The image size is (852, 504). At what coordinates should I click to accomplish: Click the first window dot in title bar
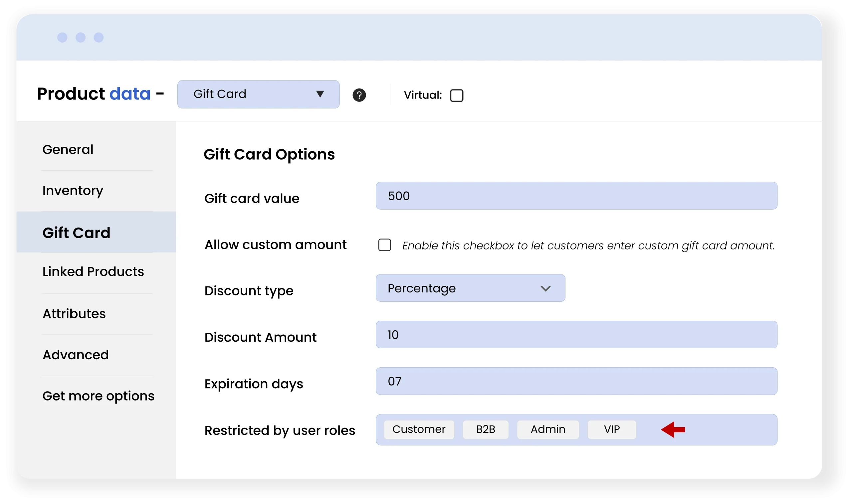point(62,37)
